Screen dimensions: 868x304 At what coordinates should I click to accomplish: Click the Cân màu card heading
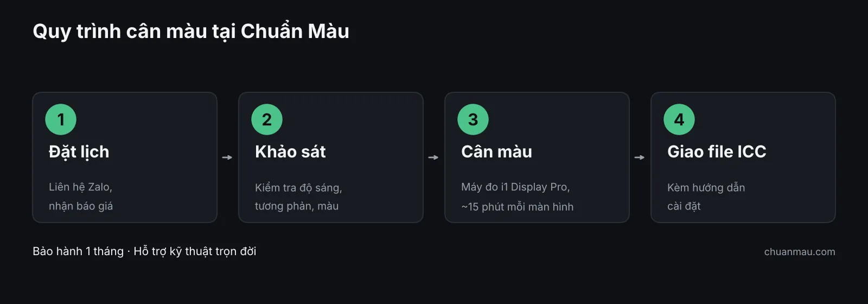(x=496, y=152)
